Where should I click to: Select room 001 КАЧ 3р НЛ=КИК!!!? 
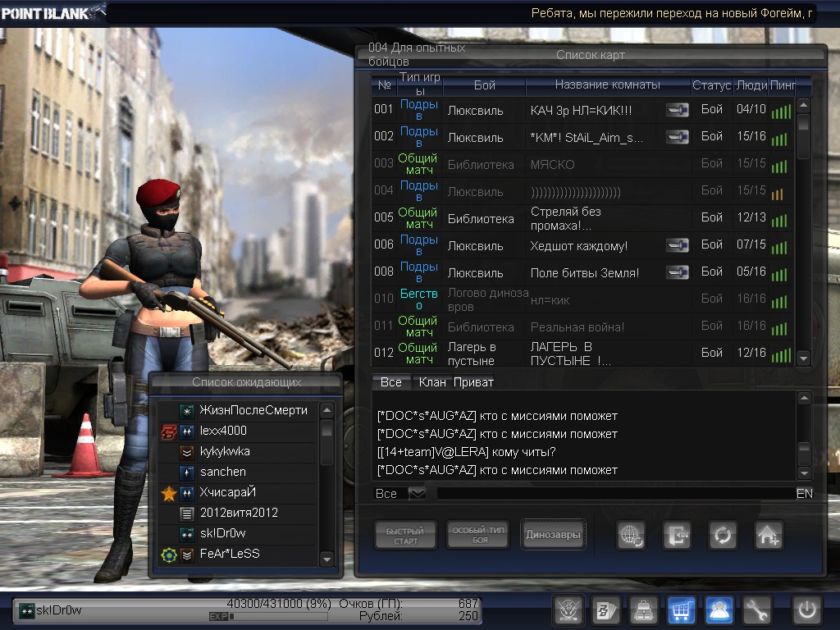click(582, 110)
